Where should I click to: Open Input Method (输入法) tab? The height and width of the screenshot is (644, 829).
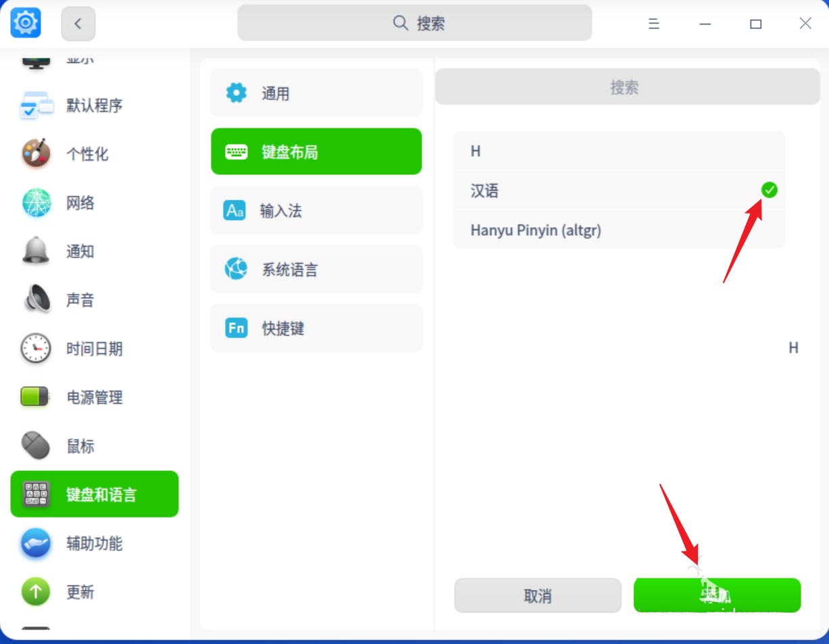[316, 211]
